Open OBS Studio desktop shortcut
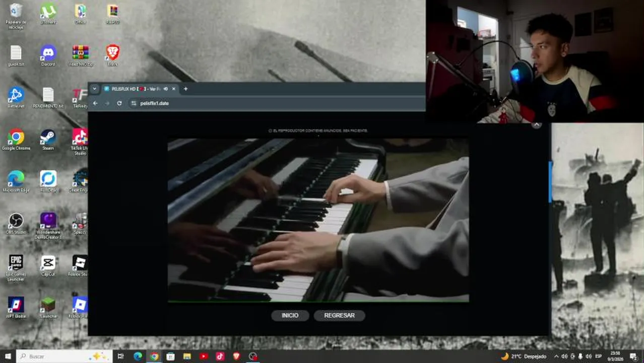The image size is (644, 363). tap(16, 224)
